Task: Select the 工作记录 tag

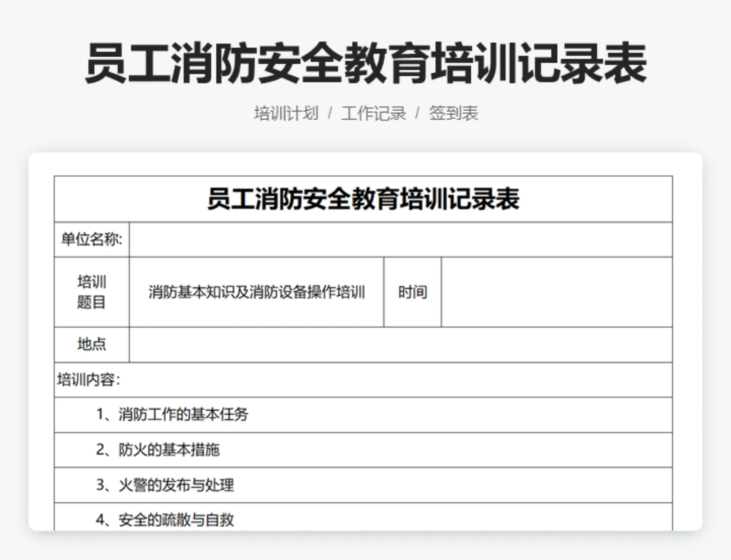Action: point(373,113)
